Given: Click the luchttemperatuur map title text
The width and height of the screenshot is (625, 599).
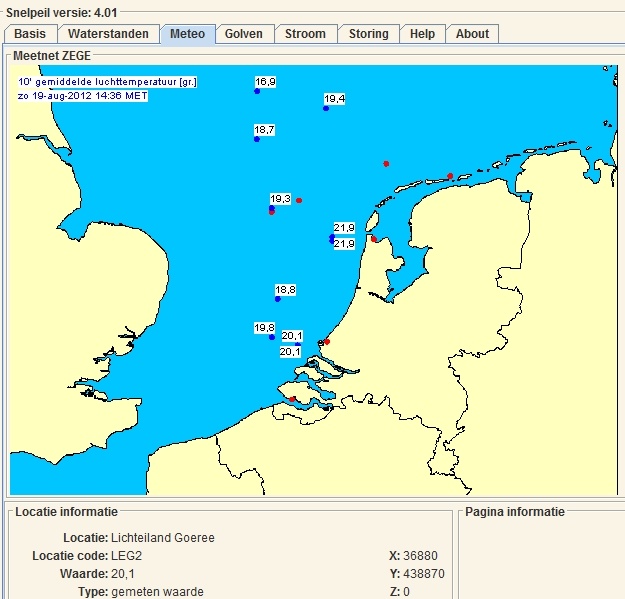Looking at the screenshot, I should (105, 81).
